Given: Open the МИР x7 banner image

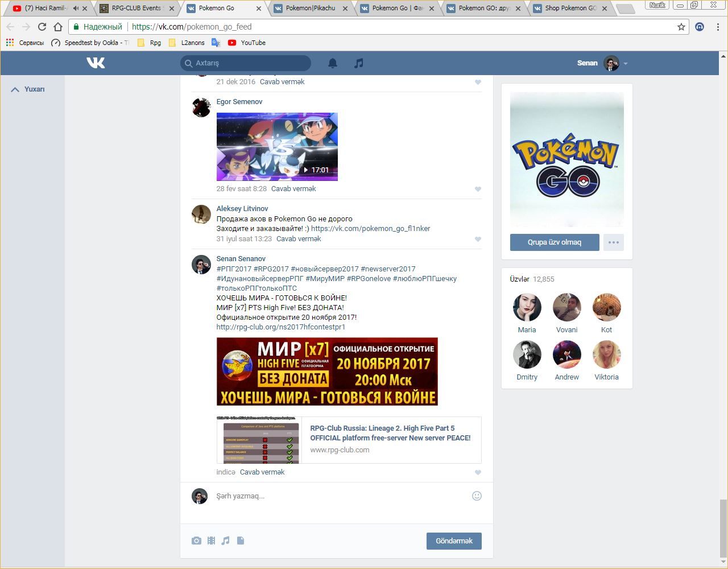Looking at the screenshot, I should click(327, 372).
